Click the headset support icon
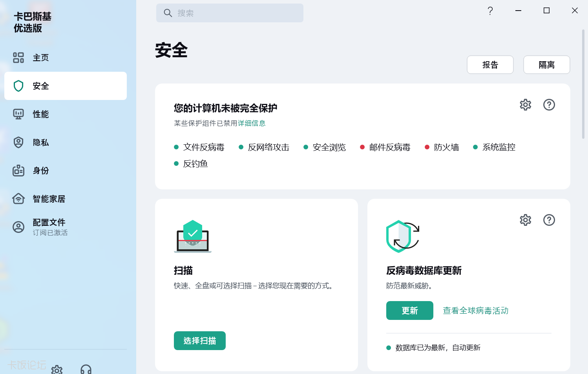The height and width of the screenshot is (374, 588). [86, 370]
